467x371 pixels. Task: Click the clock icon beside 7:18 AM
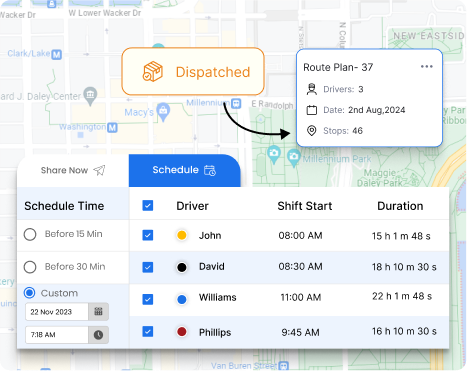point(98,335)
